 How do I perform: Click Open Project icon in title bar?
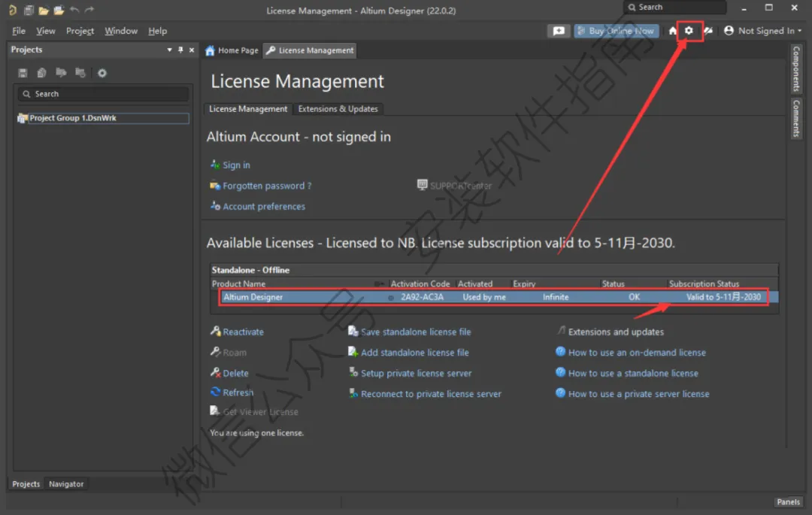point(59,10)
